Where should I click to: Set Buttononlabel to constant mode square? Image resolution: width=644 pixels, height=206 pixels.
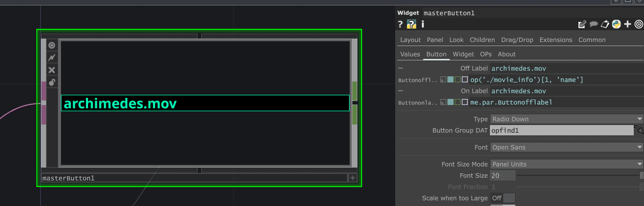coord(443,102)
